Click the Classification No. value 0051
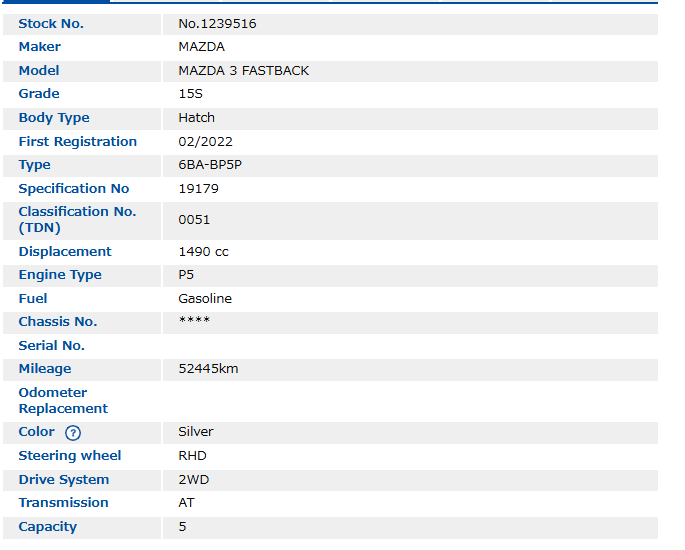Screen dimensions: 685x550 [194, 219]
